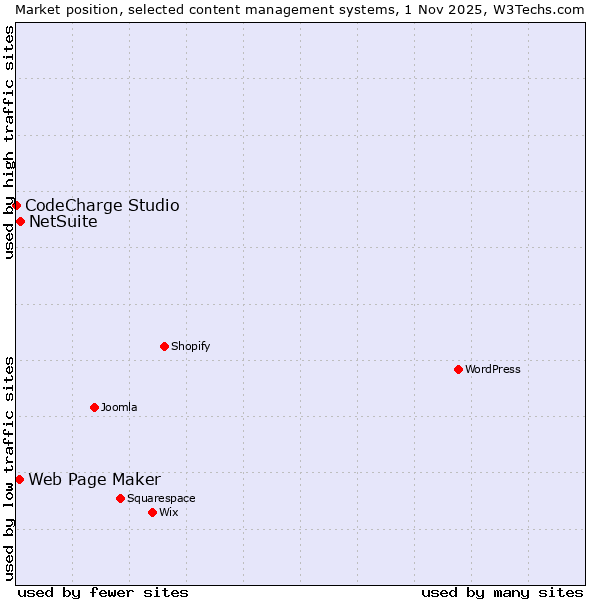
Task: Click the WordPress text label
Action: pos(493,369)
